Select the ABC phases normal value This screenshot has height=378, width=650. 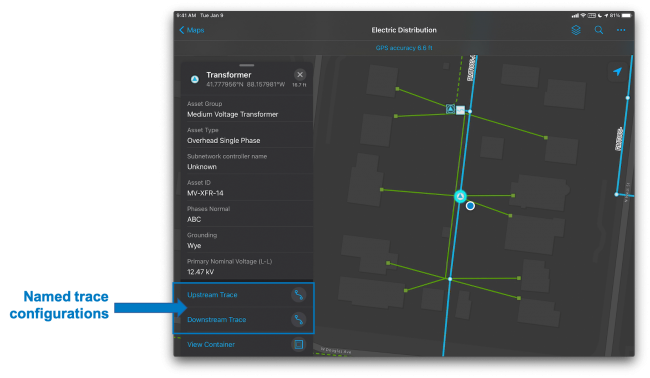click(x=194, y=219)
